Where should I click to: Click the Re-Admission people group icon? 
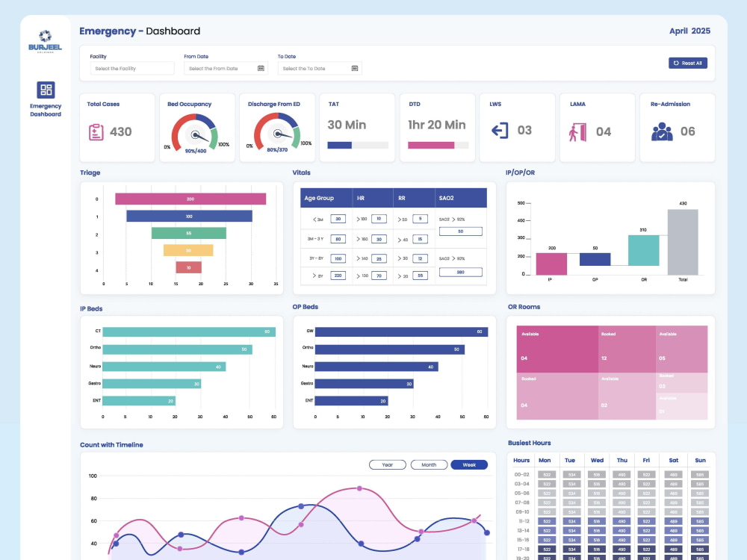pos(662,132)
